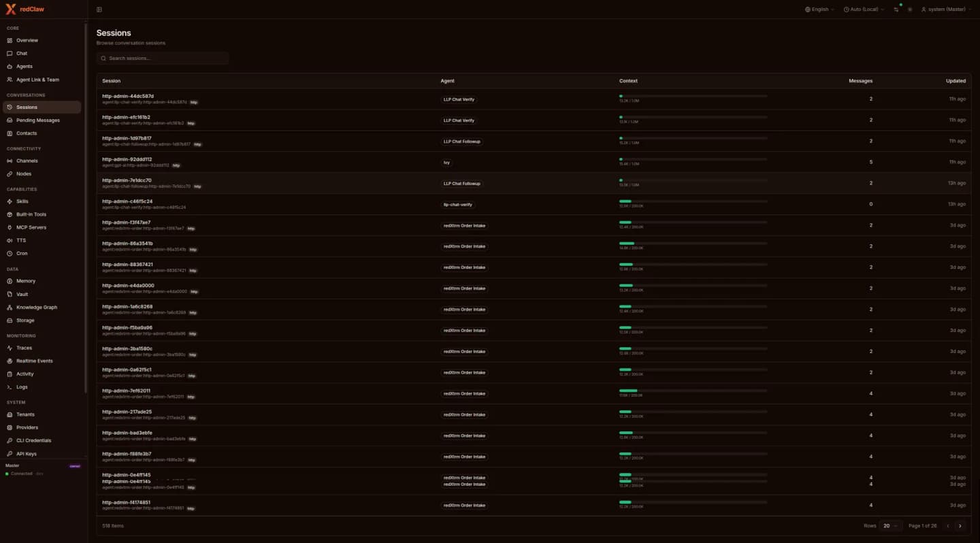Screen dimensions: 980x543
Task: Toggle the sidebar collapse icon
Action: 99,10
